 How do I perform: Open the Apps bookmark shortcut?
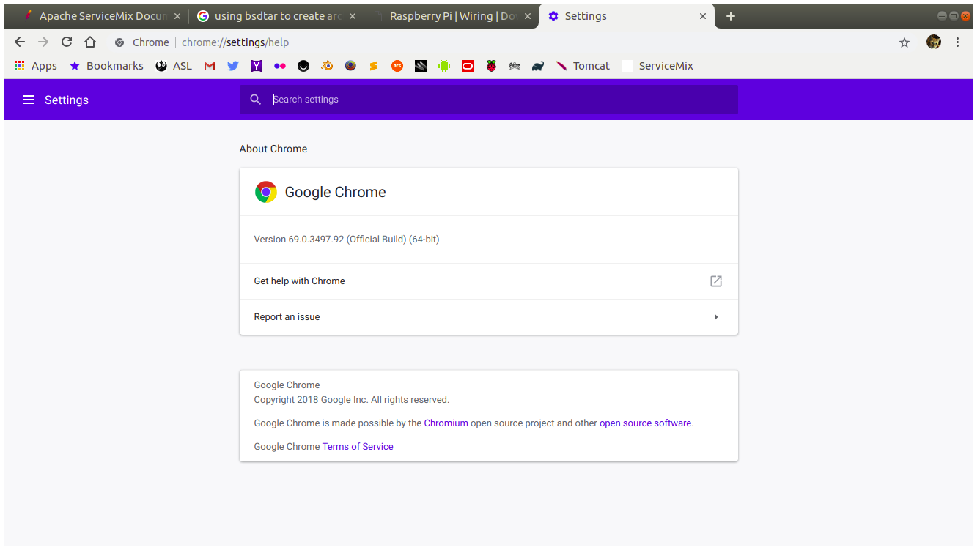click(36, 66)
